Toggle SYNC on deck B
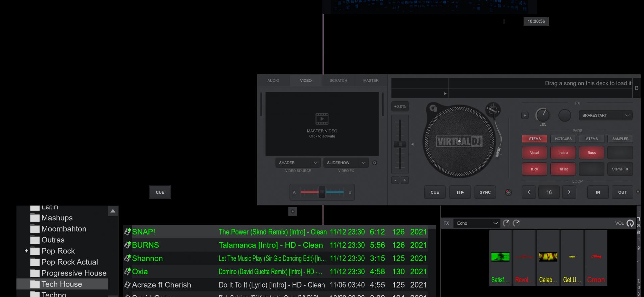Viewport: 644px width, 297px height. coord(485,192)
